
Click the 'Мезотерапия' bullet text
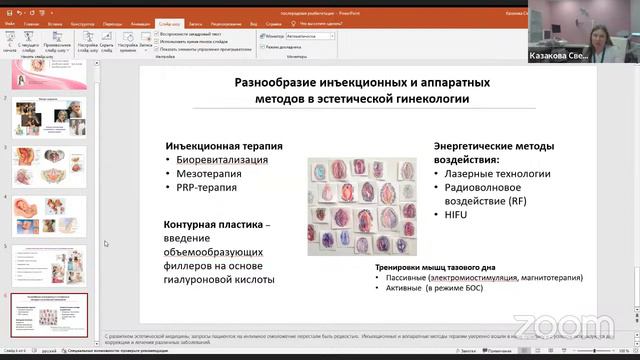tap(209, 174)
